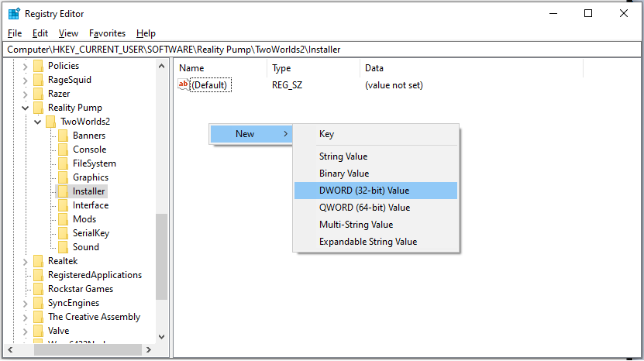
Task: Click the Rockstar Games folder icon
Action: (39, 289)
